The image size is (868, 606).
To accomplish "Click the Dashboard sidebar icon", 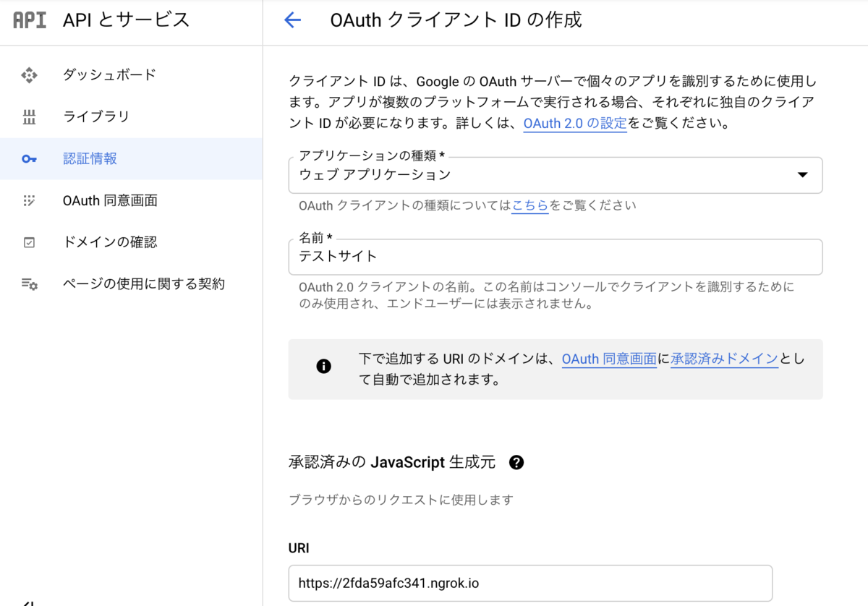I will [29, 74].
